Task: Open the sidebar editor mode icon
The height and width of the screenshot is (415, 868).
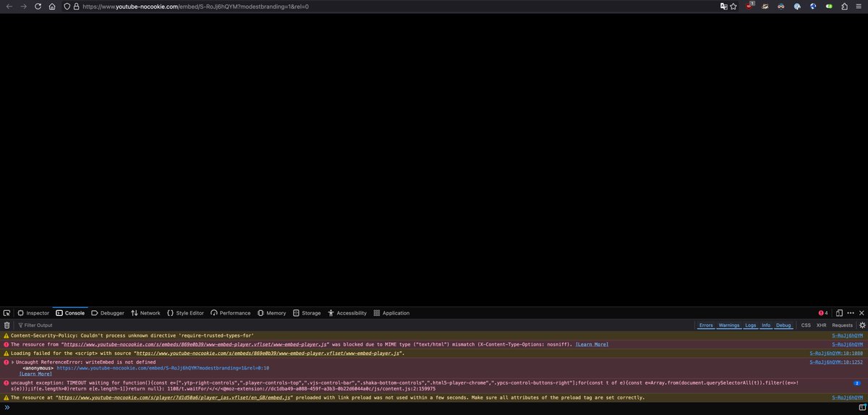Action: [862, 408]
